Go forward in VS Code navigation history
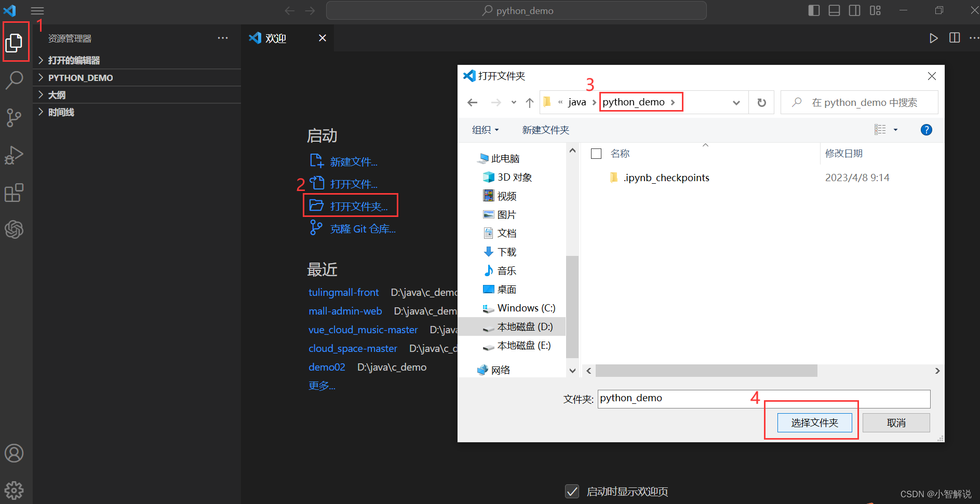This screenshot has height=504, width=980. (x=310, y=10)
